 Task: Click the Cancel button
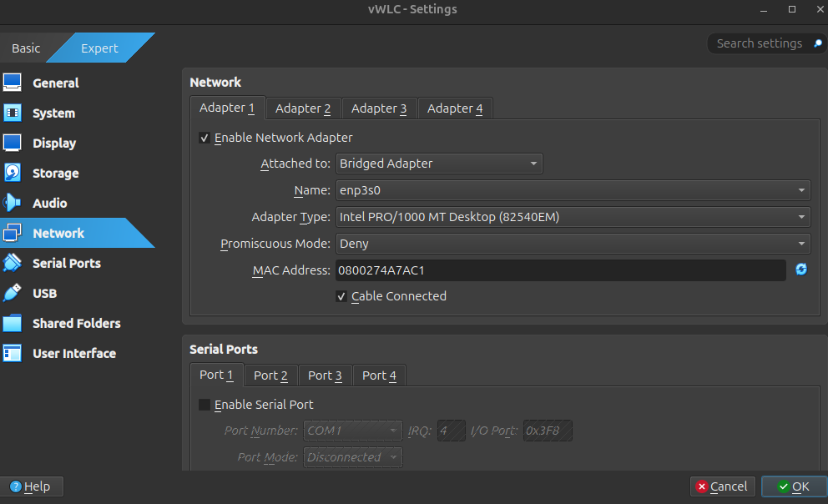pos(723,486)
